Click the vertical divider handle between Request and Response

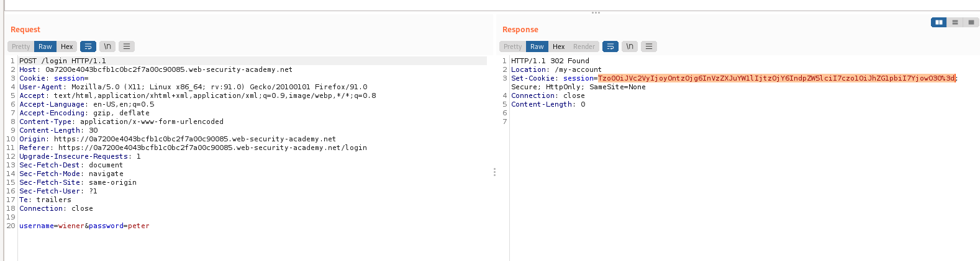(494, 172)
